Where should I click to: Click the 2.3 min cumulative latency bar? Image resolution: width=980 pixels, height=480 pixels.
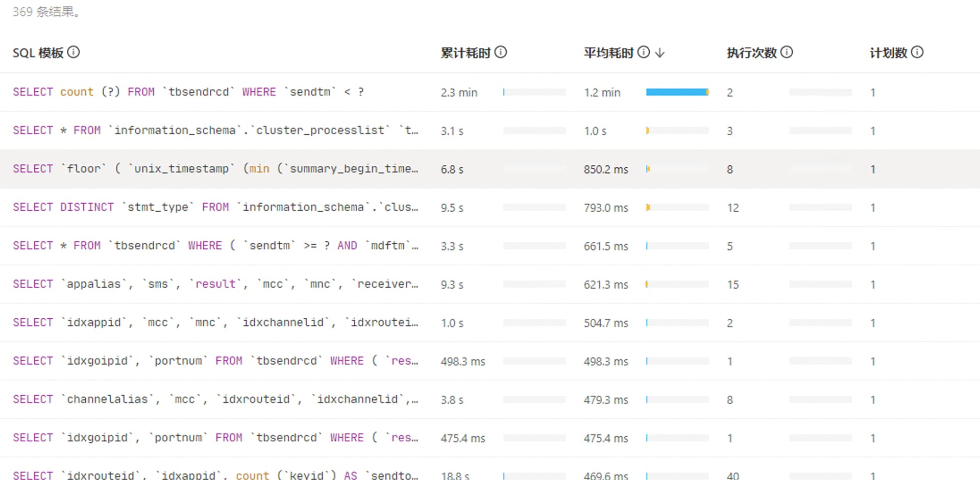[534, 92]
